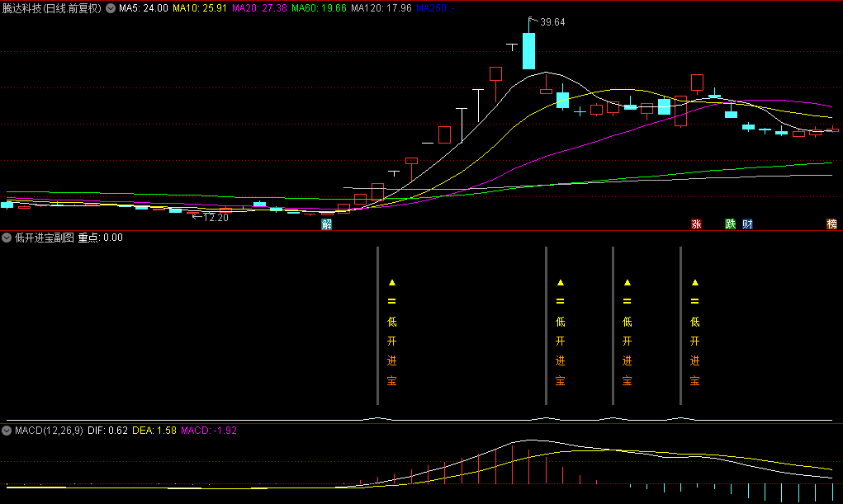
Task: Click the DIF: 0.62 value
Action: point(107,431)
